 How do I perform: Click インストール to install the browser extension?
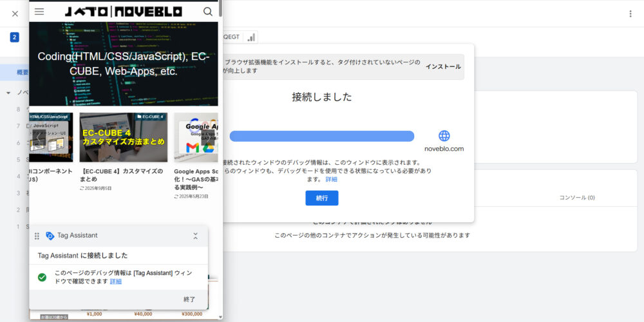pyautogui.click(x=443, y=66)
